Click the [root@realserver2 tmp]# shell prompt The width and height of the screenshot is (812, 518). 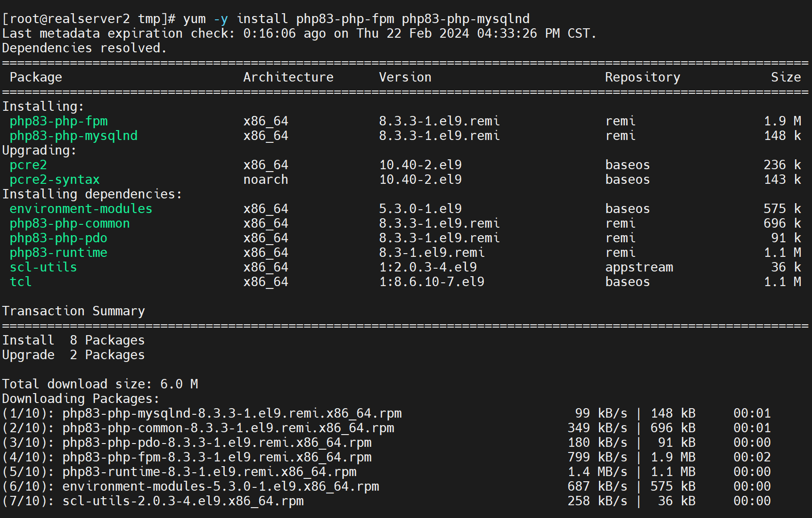[x=89, y=19]
